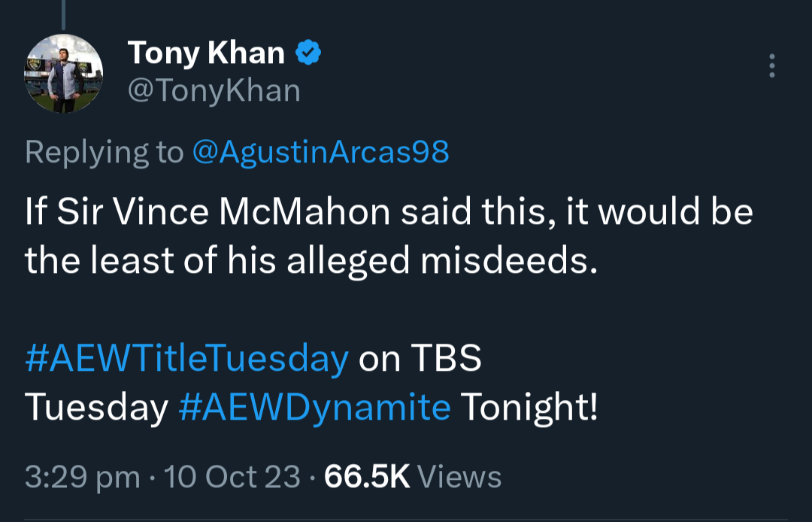The height and width of the screenshot is (522, 812).
Task: Open the @AgustinArcas98 mention link
Action: (321, 152)
